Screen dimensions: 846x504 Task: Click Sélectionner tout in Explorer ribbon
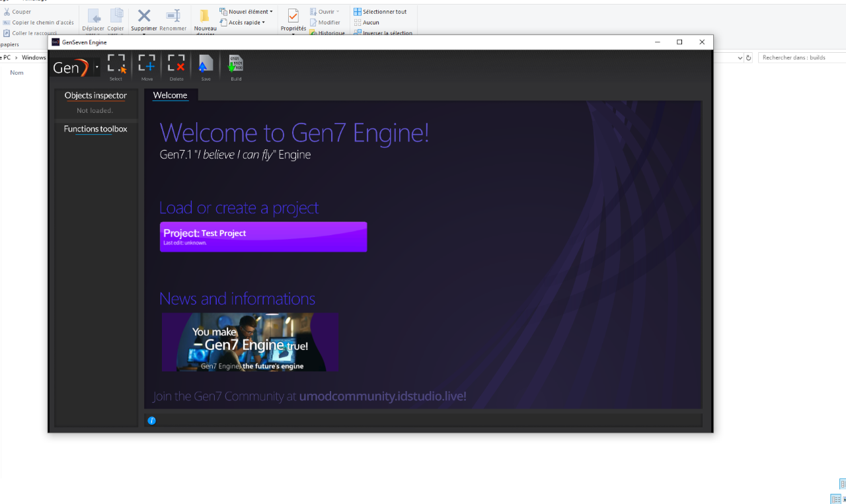(380, 12)
